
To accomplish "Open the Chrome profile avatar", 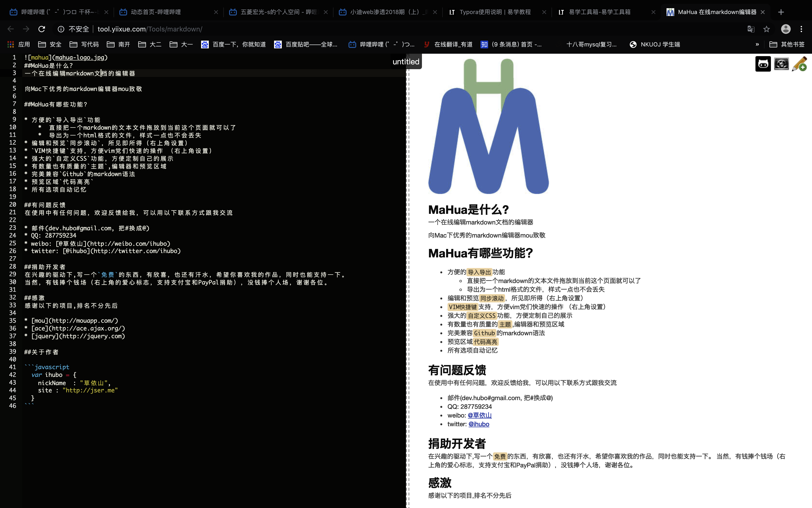I will 785,29.
